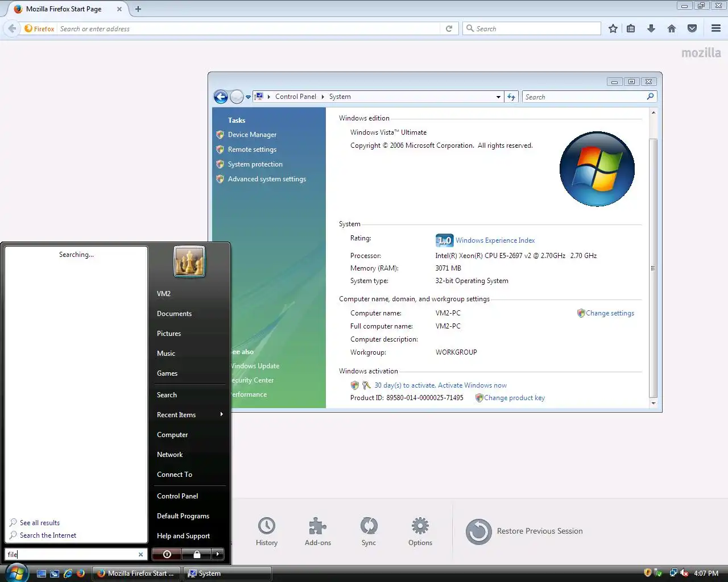Click the Windows Start orb
This screenshot has height=582, width=728.
pyautogui.click(x=16, y=573)
